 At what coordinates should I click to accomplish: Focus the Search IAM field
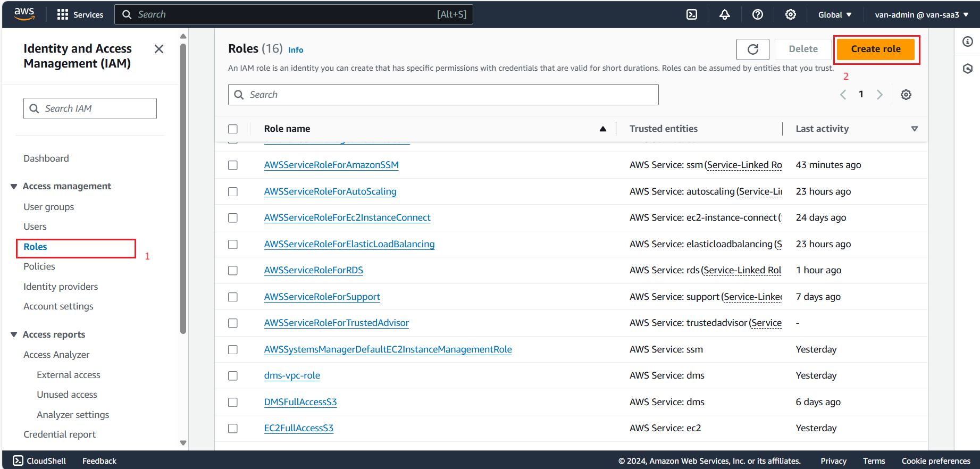90,108
